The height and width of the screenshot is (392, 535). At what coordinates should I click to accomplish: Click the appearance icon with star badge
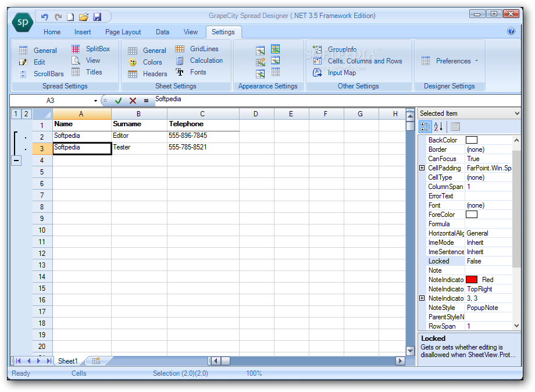tap(261, 62)
